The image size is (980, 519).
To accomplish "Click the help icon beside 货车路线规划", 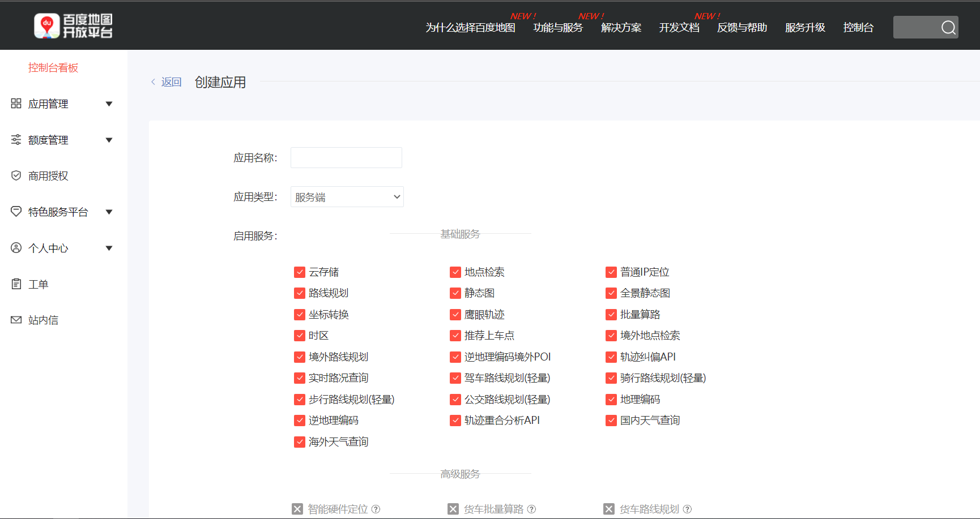I will 687,509.
